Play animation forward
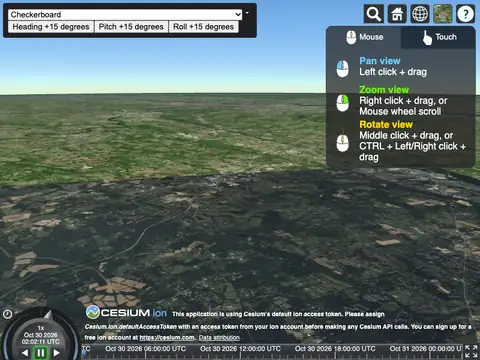 coord(56,352)
